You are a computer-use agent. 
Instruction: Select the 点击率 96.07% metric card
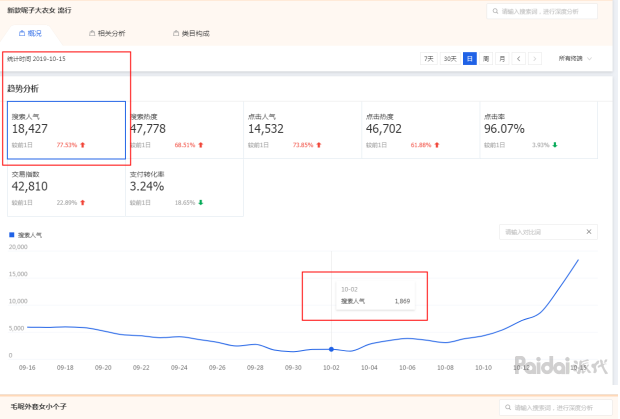click(x=539, y=130)
